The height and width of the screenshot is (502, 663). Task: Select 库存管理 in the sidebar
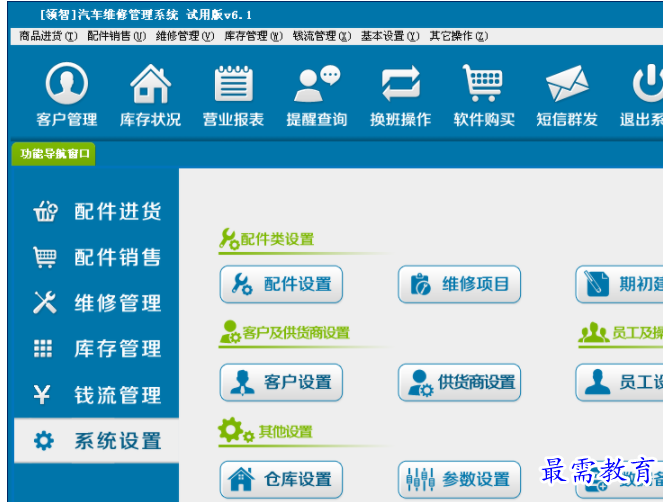pos(97,349)
